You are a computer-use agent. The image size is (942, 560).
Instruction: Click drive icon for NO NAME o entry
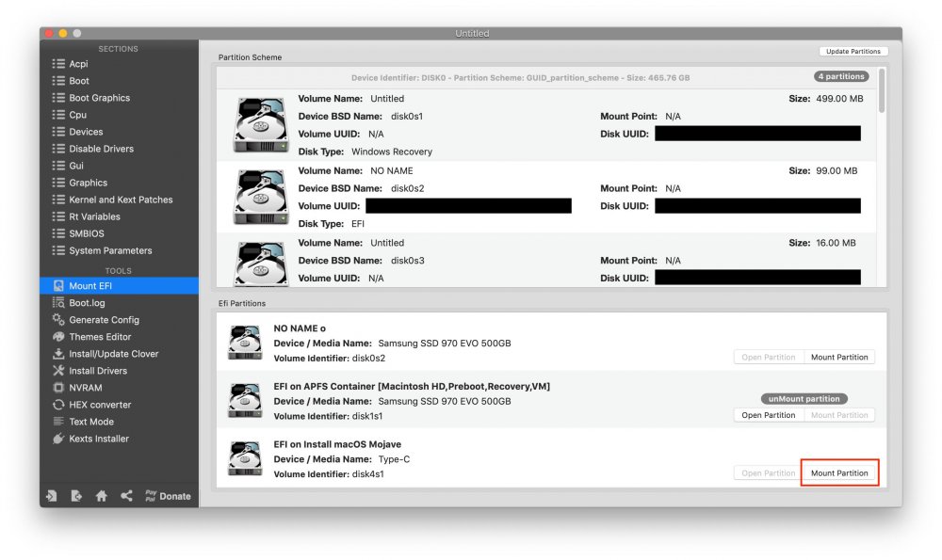click(245, 343)
